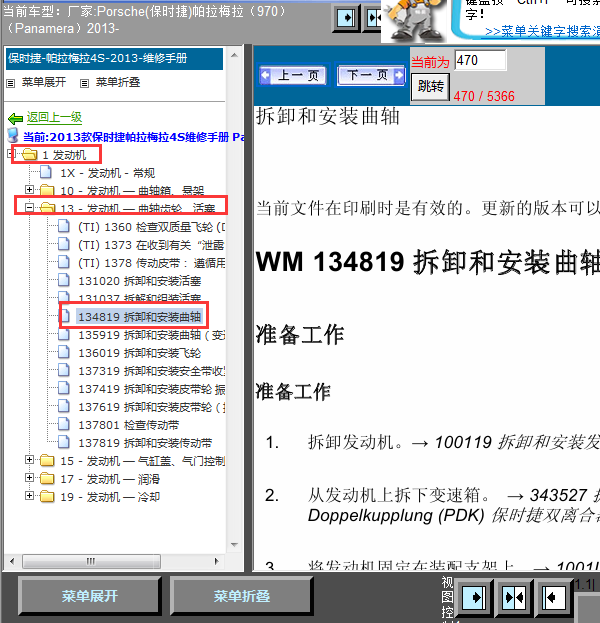Viewport: 600px width, 623px height.
Task: Click the computer icon beside 当前:2013款
Action: click(13, 135)
